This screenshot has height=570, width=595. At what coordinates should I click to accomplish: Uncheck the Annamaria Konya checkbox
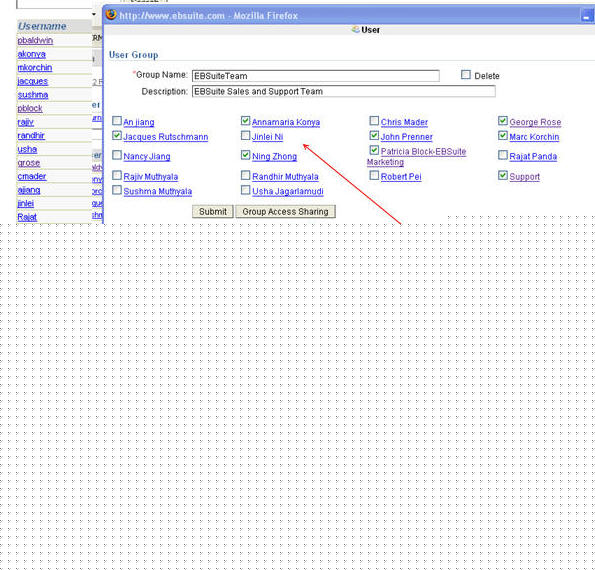click(x=246, y=121)
